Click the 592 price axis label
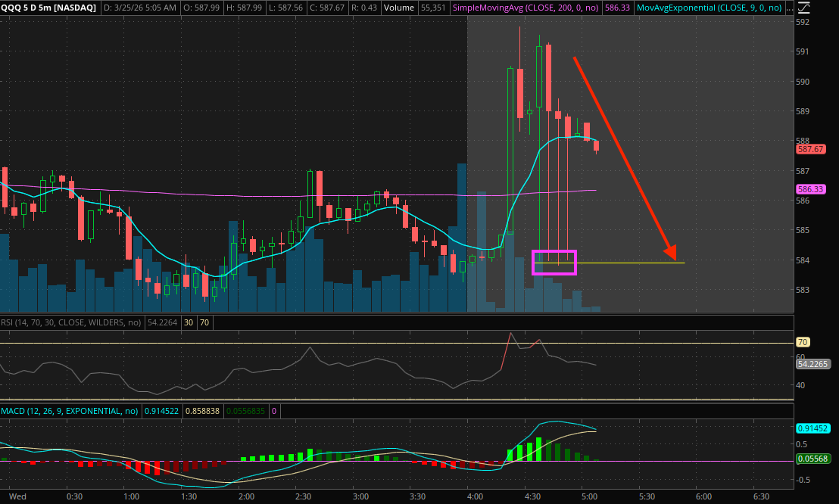Viewport: 839px width, 504px height. pos(803,23)
